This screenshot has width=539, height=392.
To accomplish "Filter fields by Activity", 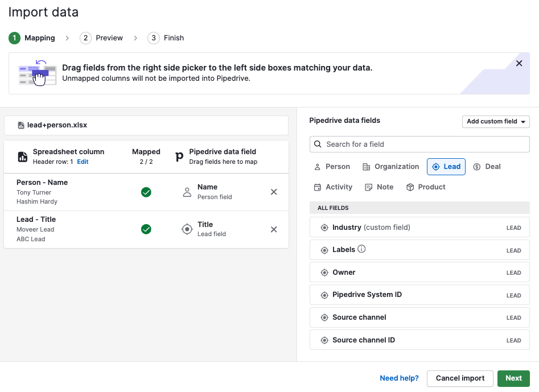I will (x=333, y=187).
